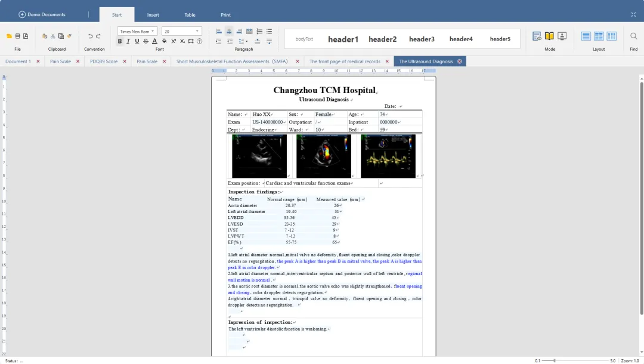Toggle bold formatting
644x364 pixels.
click(x=119, y=41)
